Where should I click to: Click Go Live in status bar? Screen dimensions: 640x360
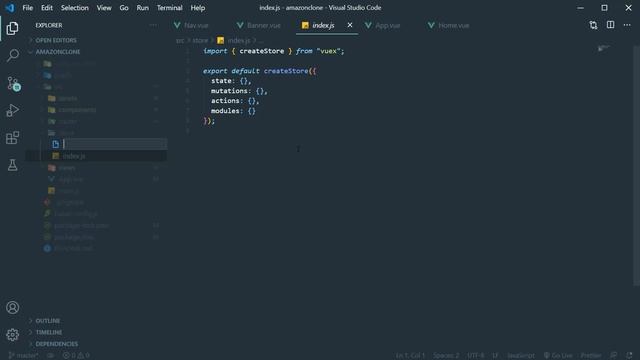tap(558, 356)
